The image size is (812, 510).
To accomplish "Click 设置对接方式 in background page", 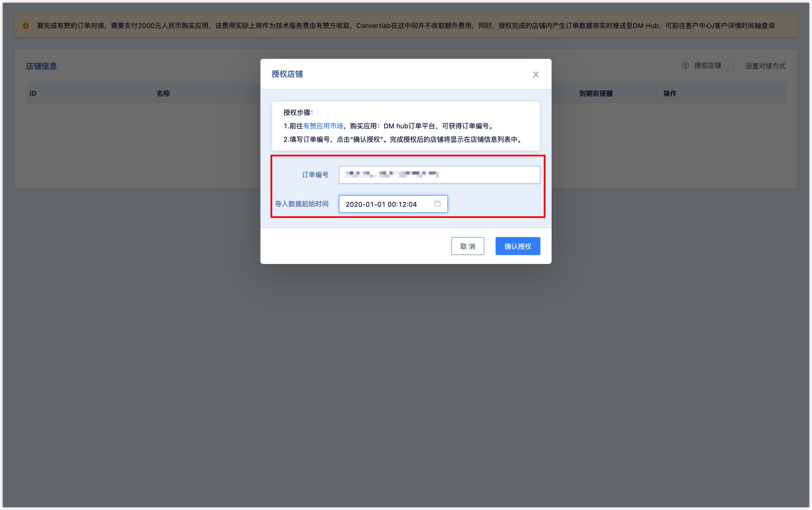I will click(x=765, y=66).
